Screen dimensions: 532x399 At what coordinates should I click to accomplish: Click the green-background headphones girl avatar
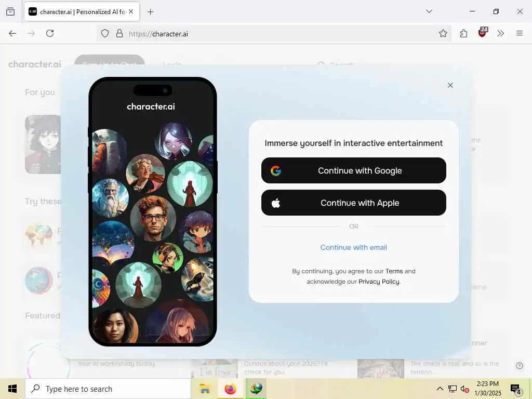click(x=168, y=257)
